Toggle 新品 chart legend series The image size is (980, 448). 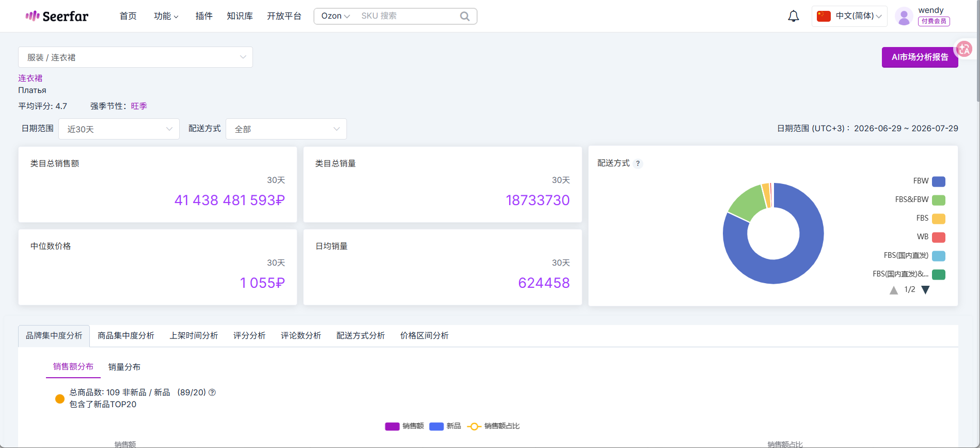click(445, 426)
